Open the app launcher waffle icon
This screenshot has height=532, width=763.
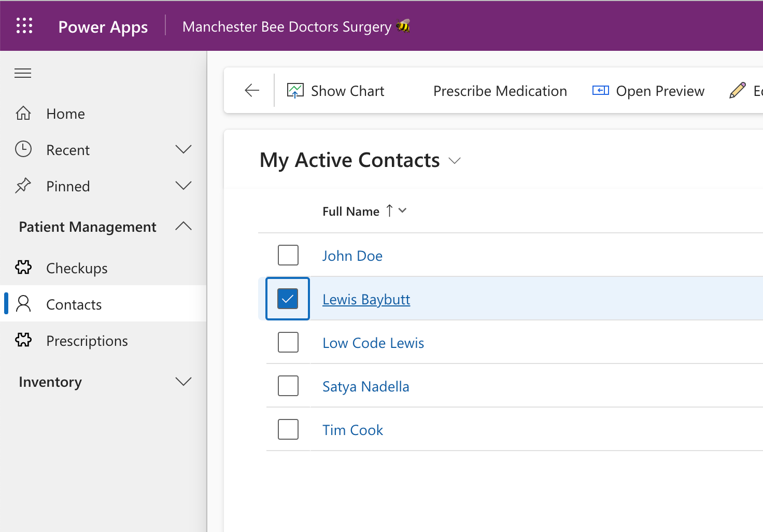[x=24, y=25]
